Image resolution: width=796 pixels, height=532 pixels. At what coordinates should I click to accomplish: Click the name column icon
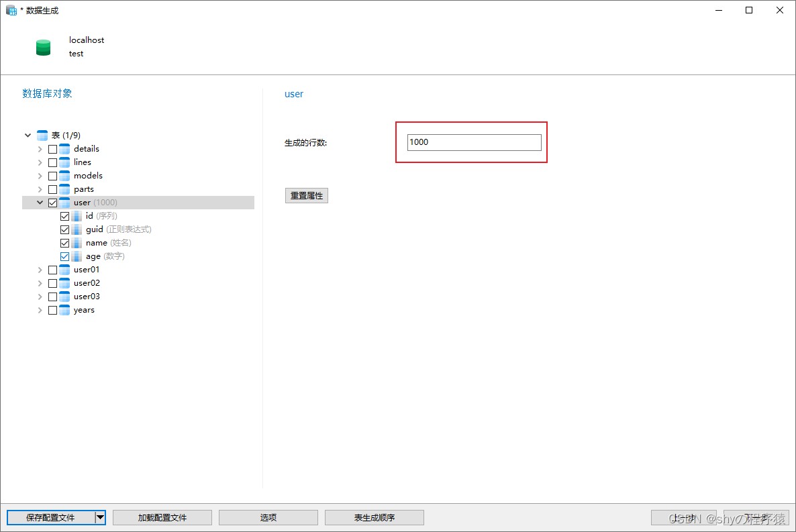pyautogui.click(x=77, y=243)
